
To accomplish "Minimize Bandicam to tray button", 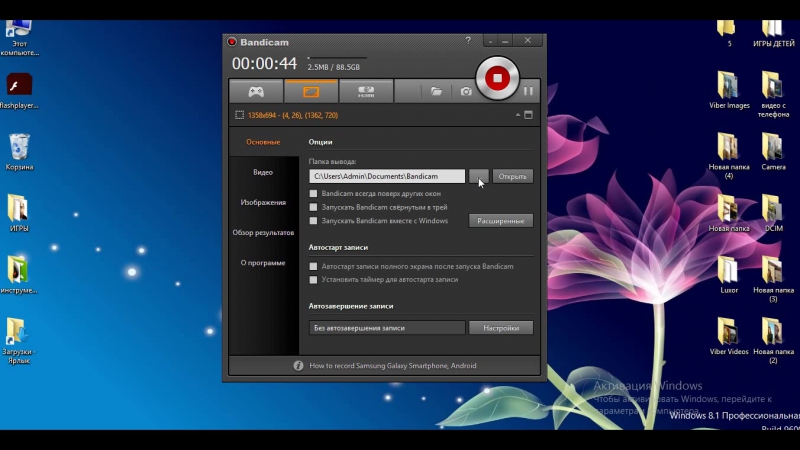I will pos(490,41).
